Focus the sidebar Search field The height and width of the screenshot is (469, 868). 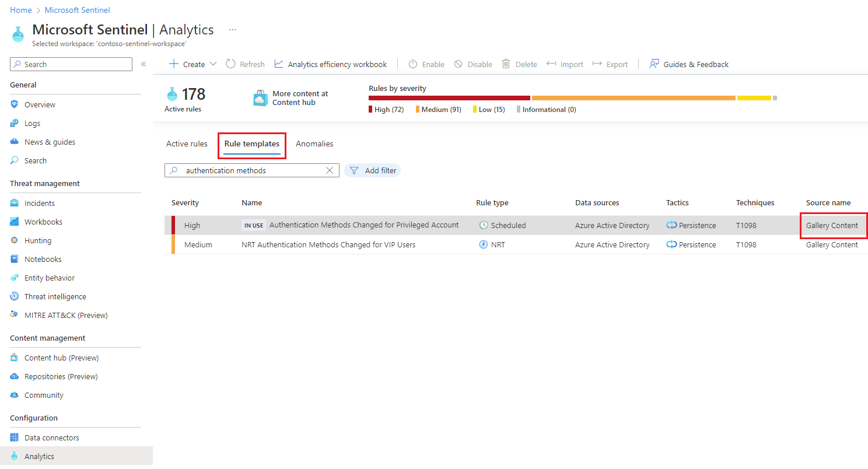71,64
